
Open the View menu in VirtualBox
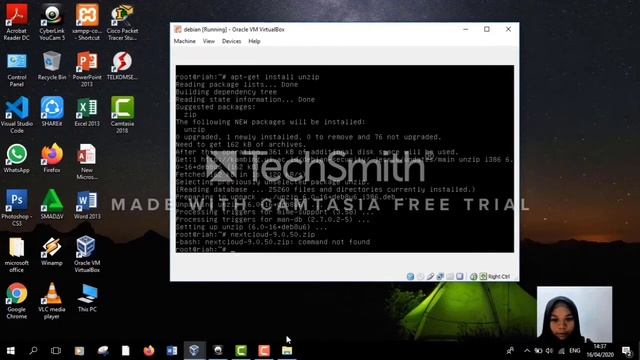click(x=209, y=41)
